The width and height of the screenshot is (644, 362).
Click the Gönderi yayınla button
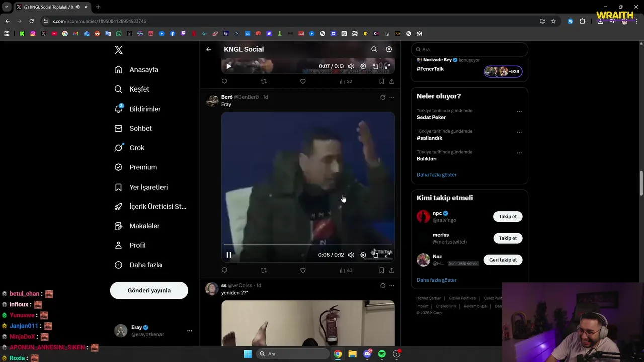149,290
